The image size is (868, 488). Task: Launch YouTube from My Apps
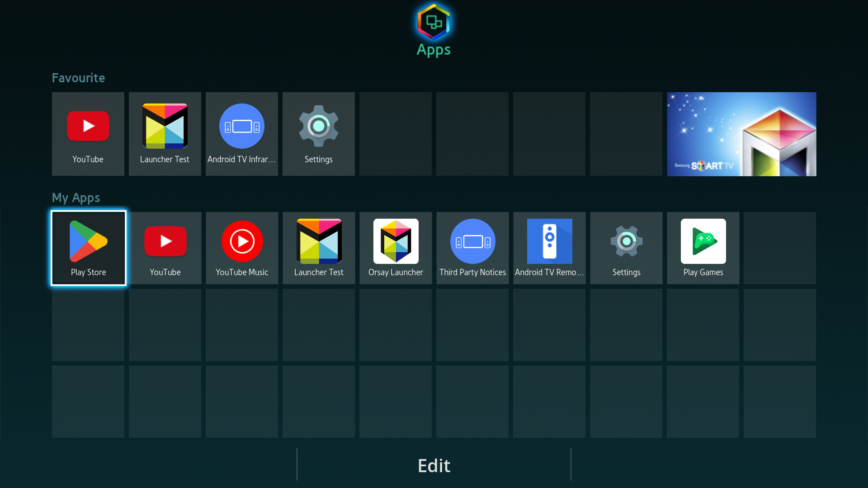[x=165, y=248]
